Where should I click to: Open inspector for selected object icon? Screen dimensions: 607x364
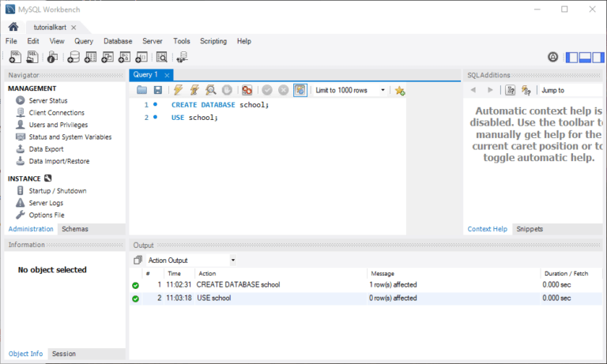tap(52, 58)
